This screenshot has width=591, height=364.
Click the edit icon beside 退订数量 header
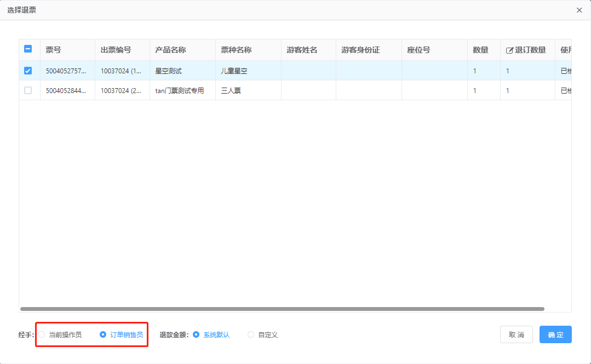point(509,50)
